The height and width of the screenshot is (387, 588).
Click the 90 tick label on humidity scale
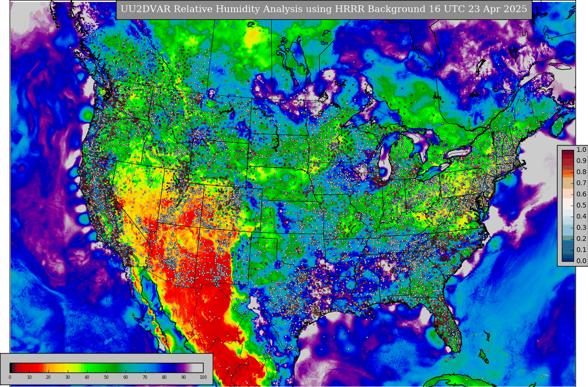click(184, 377)
